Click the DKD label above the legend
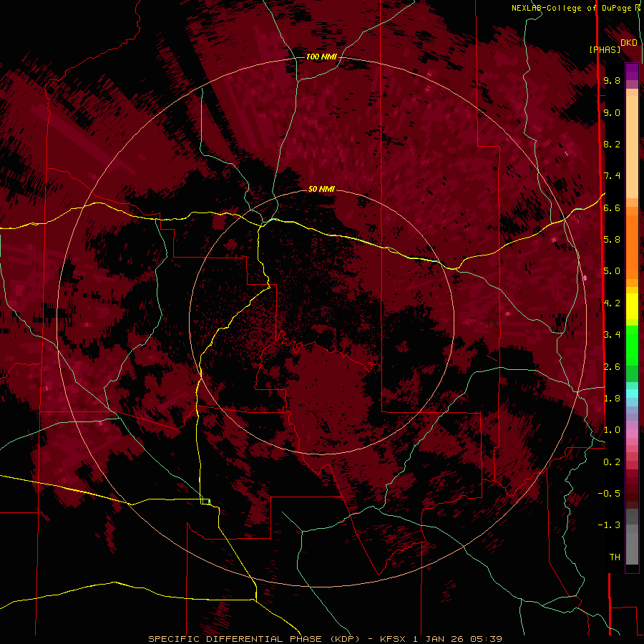644x644 pixels. click(x=629, y=43)
